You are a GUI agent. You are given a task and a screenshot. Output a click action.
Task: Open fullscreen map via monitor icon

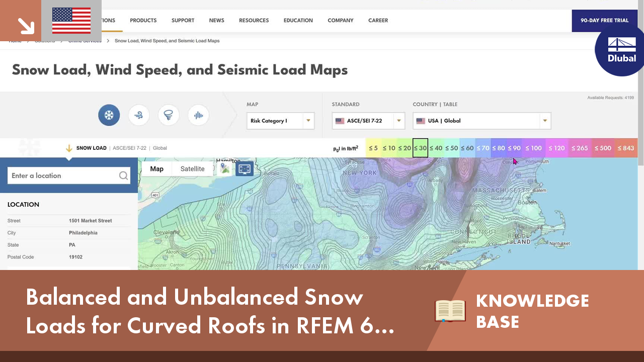pyautogui.click(x=245, y=169)
